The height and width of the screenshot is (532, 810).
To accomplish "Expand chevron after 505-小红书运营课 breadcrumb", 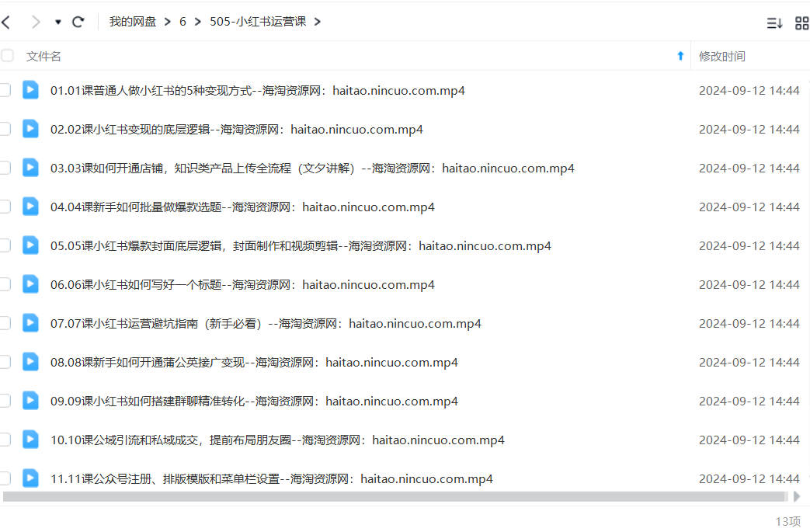I will (x=317, y=22).
